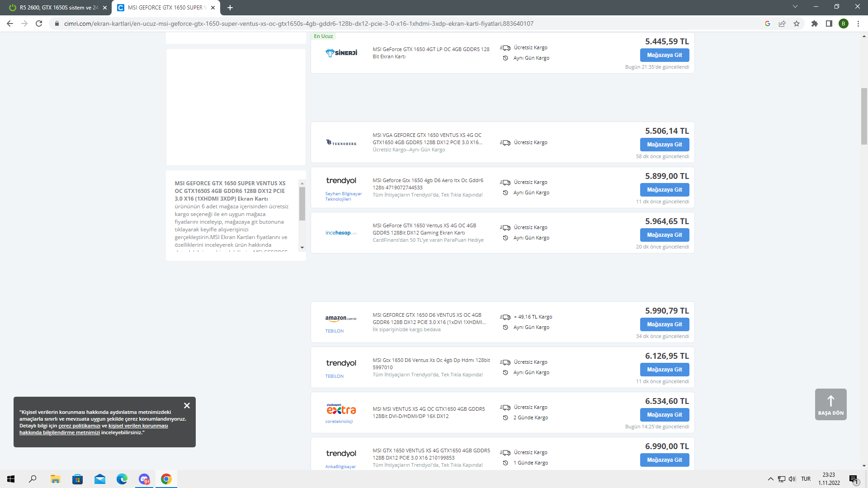Open the Chrome three-dot menu
Image resolution: width=868 pixels, height=488 pixels.
858,23
